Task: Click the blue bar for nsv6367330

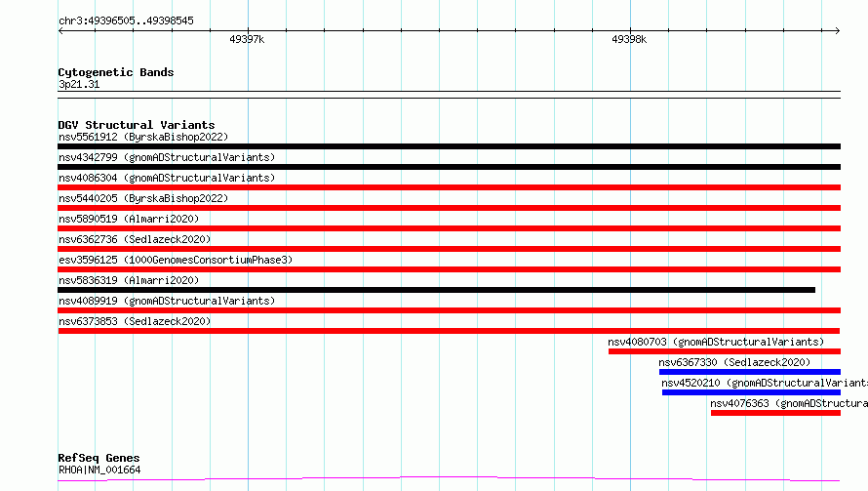Action: [750, 372]
